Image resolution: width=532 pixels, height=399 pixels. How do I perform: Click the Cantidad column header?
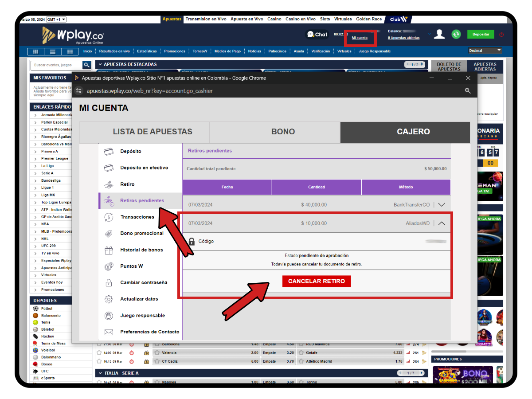click(317, 187)
